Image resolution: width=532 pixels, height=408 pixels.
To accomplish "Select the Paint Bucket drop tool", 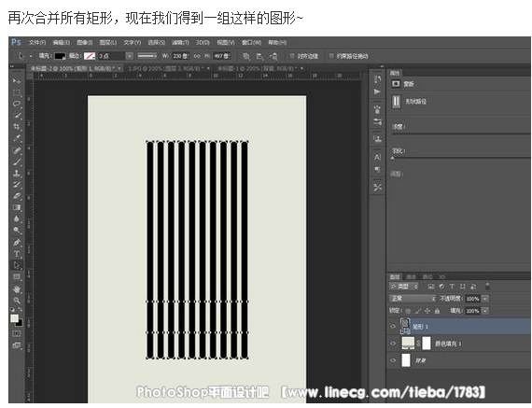I will (16, 218).
